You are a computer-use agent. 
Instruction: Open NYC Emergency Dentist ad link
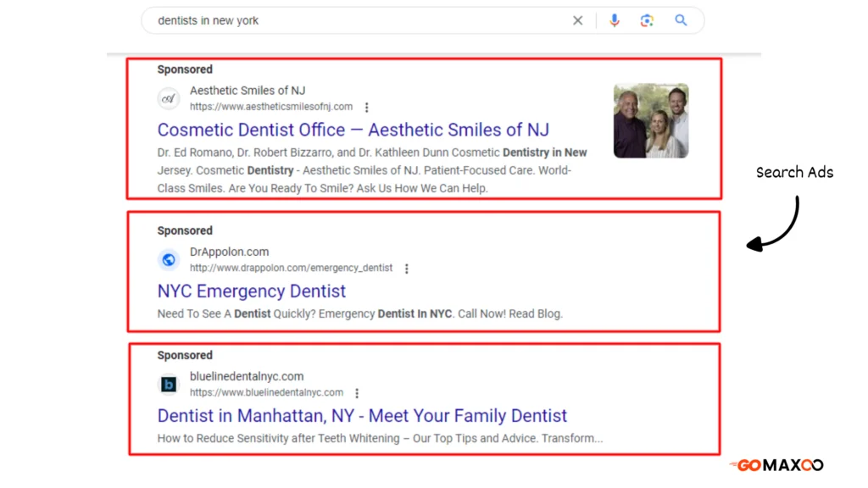[251, 291]
